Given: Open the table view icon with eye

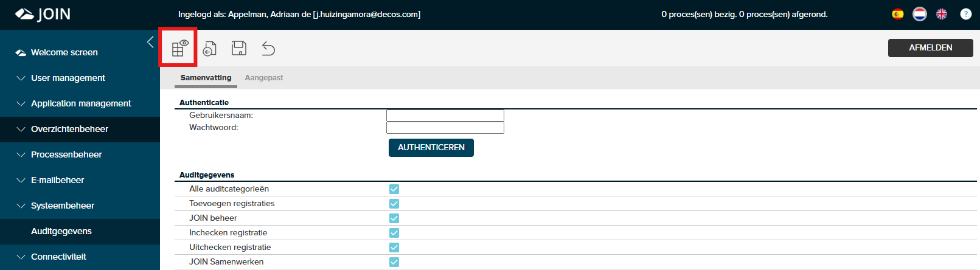Looking at the screenshot, I should pyautogui.click(x=179, y=48).
